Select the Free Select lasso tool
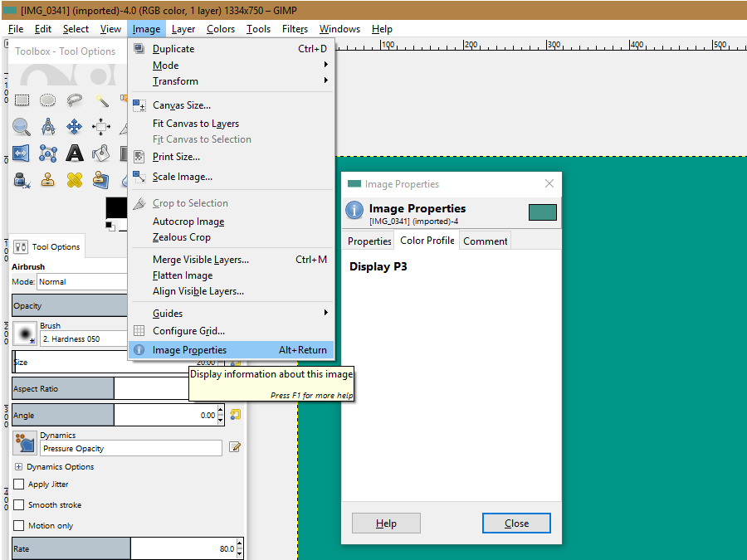Screen dimensions: 747x560 pyautogui.click(x=75, y=100)
